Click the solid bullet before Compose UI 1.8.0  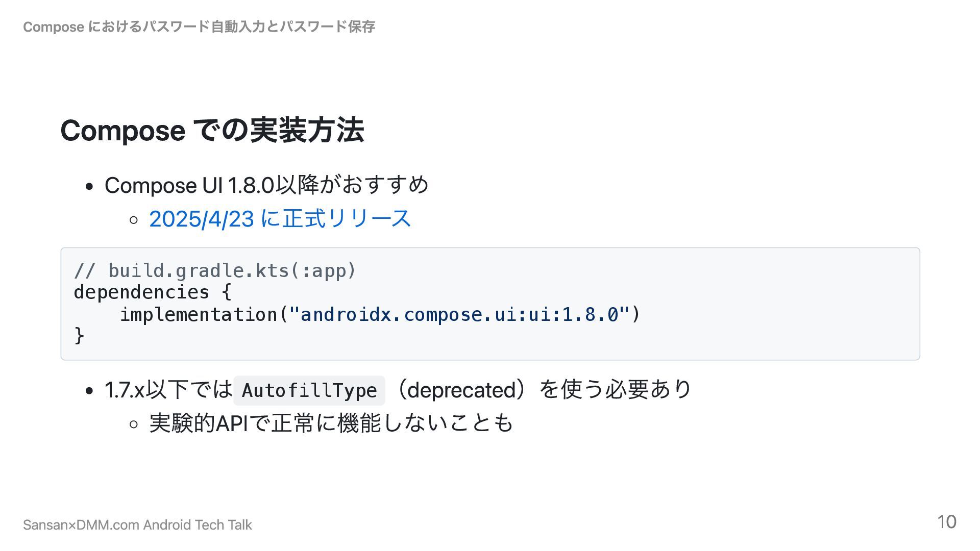(x=90, y=187)
